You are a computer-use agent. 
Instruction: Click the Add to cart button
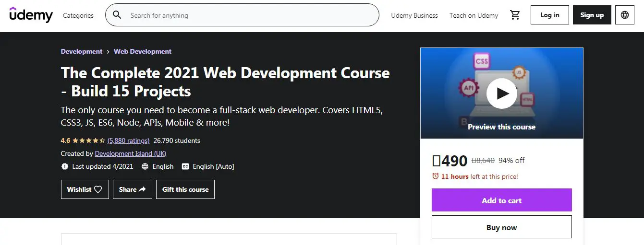[501, 200]
